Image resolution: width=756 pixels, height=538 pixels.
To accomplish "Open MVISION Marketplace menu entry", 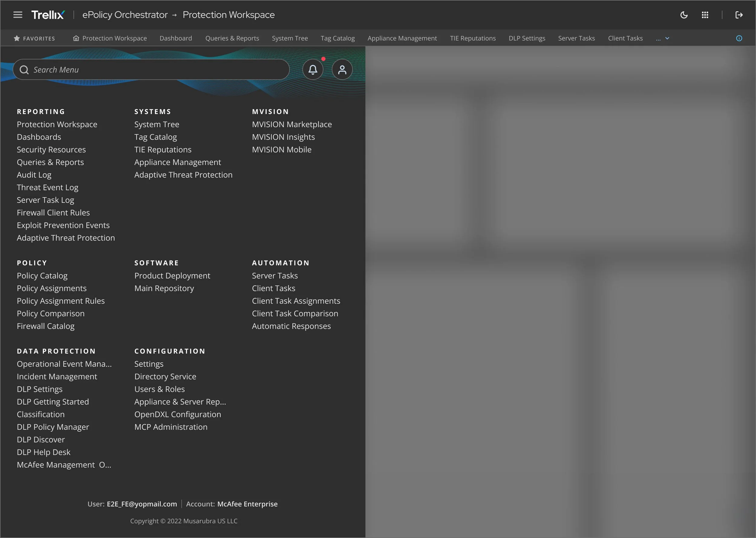I will (292, 125).
